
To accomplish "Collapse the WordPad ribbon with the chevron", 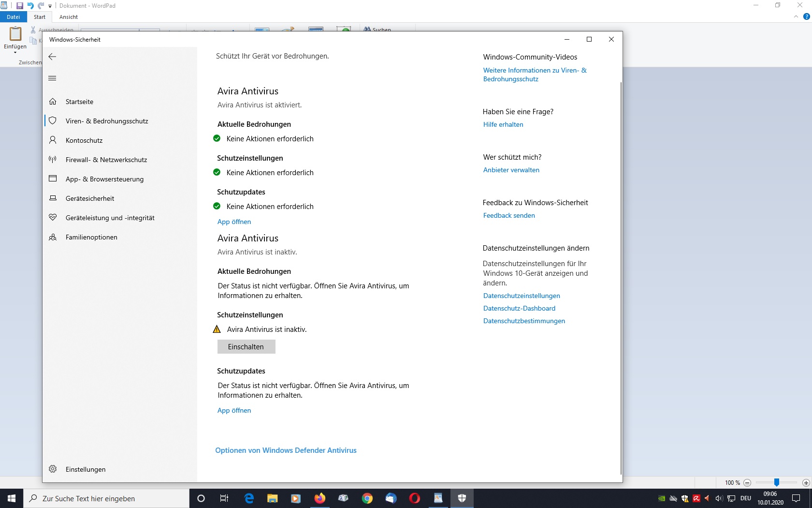I will (796, 16).
